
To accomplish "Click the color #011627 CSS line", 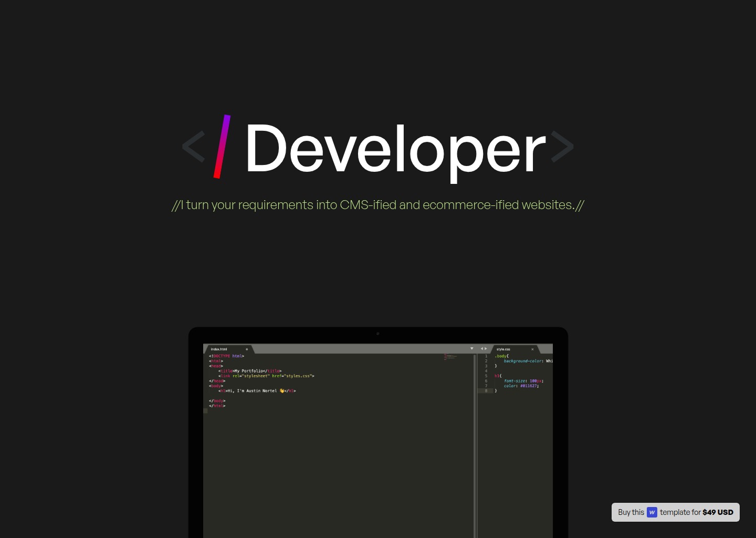I will tap(521, 386).
